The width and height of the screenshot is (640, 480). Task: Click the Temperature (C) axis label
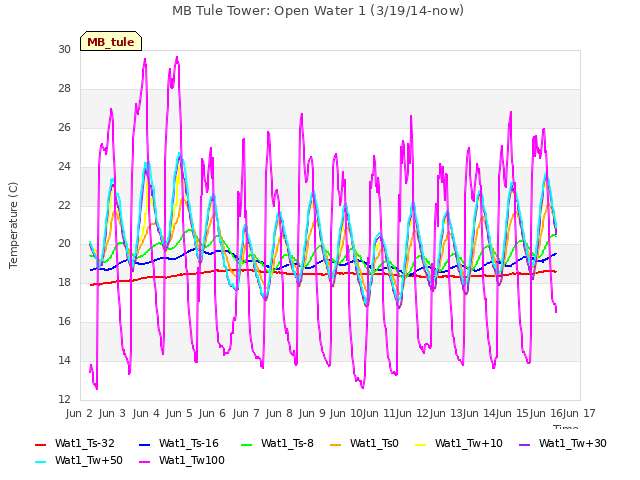(x=13, y=225)
